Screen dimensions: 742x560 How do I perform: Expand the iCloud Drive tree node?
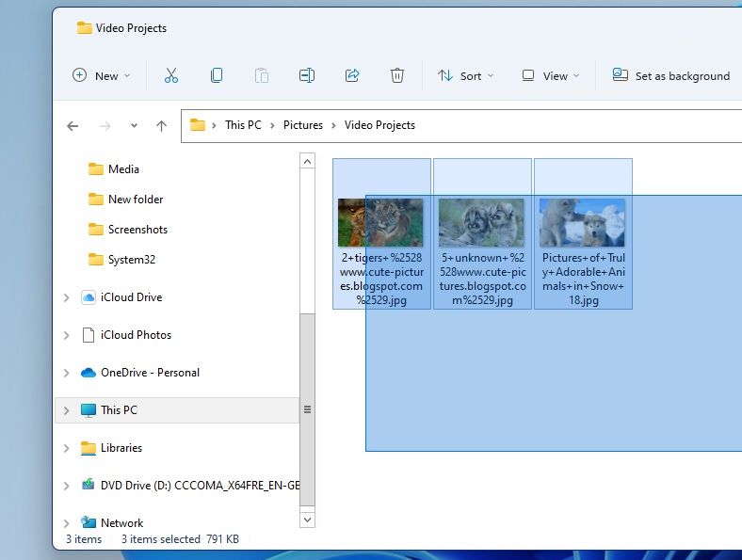(x=66, y=297)
